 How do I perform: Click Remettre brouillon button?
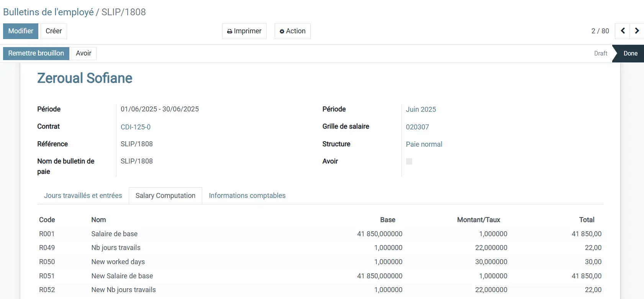pos(36,53)
